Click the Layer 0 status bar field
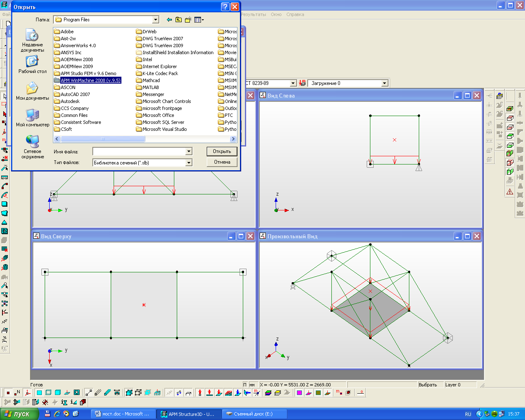The width and height of the screenshot is (525, 420). tap(460, 385)
